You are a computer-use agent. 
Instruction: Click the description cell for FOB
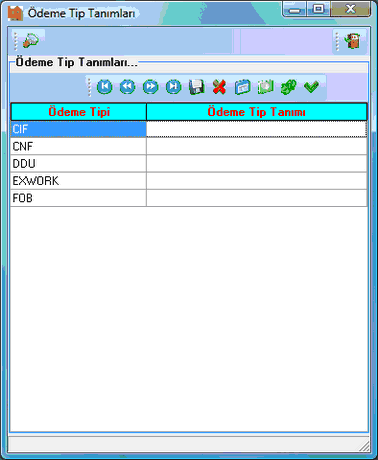click(257, 198)
